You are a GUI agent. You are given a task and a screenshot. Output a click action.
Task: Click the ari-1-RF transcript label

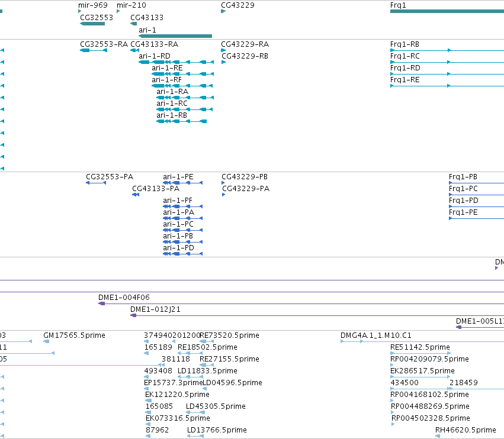point(166,80)
